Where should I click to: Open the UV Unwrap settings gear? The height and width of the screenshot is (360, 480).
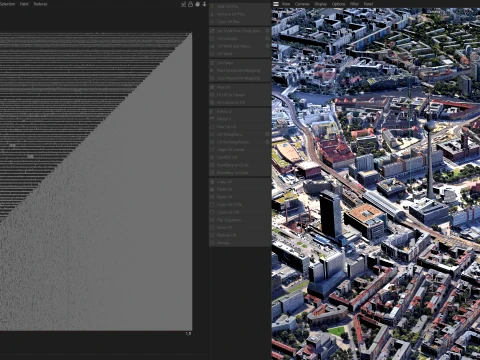pyautogui.click(x=267, y=38)
